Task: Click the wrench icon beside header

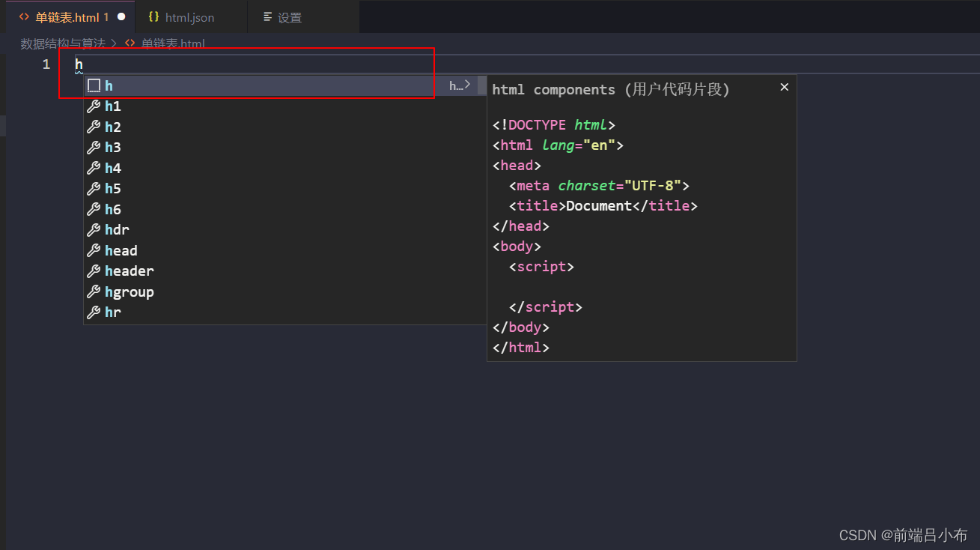Action: 94,271
